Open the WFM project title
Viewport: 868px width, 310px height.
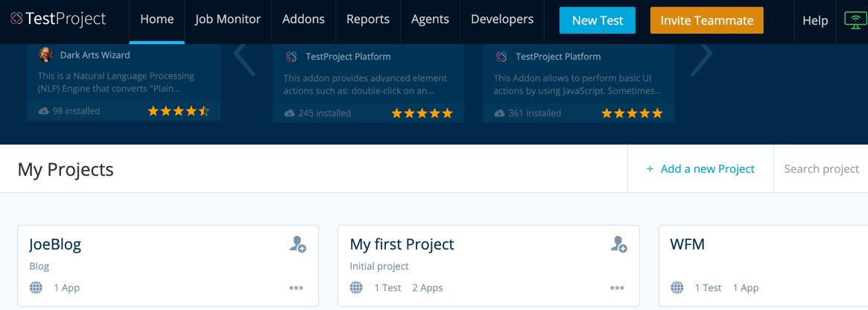click(x=688, y=244)
